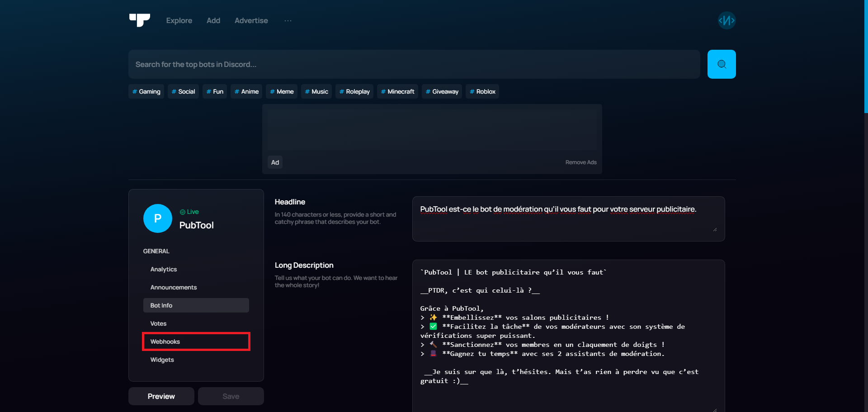Focus the bot search input field
Image resolution: width=868 pixels, height=412 pixels.
(x=414, y=64)
